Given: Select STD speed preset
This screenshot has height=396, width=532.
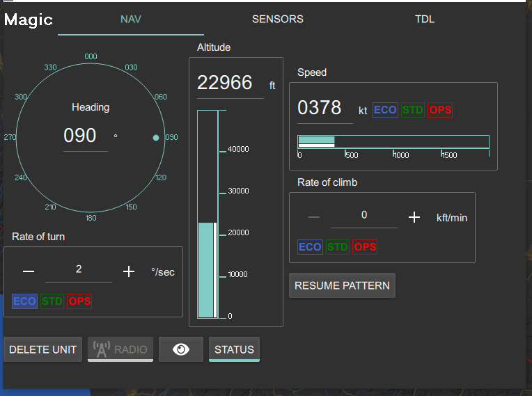Looking at the screenshot, I should point(412,110).
